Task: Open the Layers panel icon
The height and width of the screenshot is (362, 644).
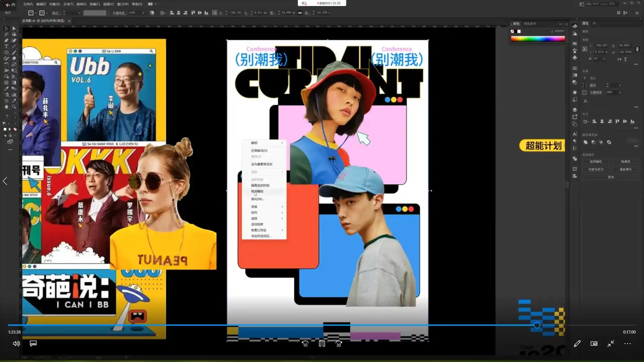Action: click(x=575, y=110)
